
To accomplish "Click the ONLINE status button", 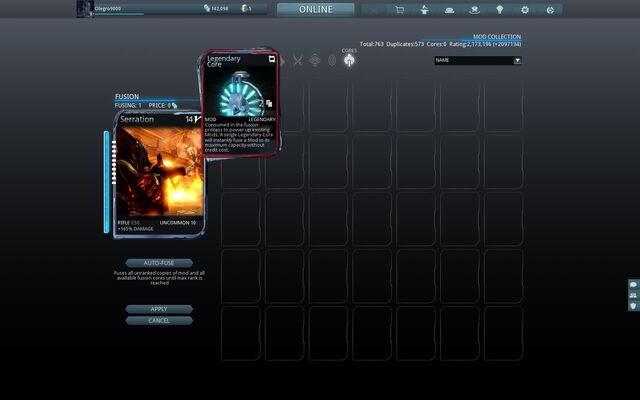I will (x=316, y=9).
